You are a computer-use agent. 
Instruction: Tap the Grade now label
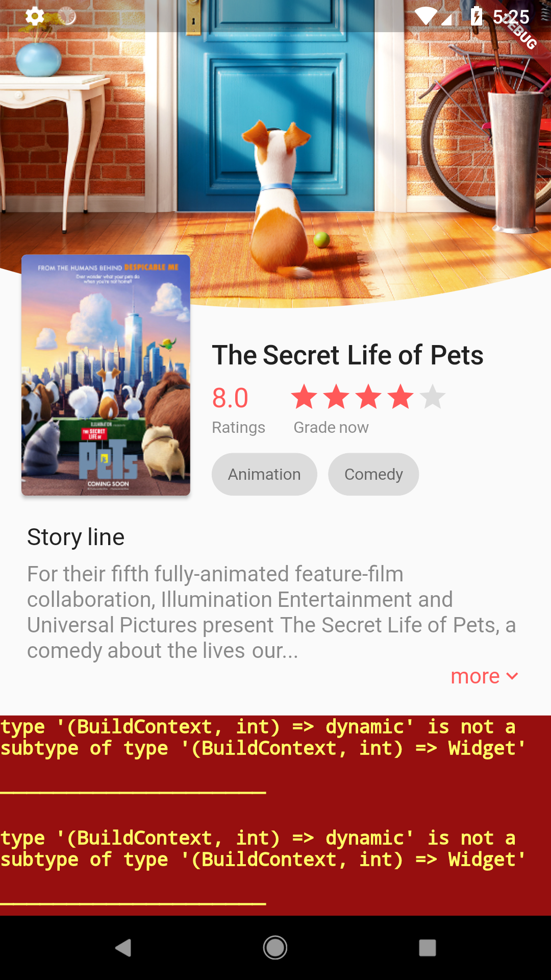point(331,427)
